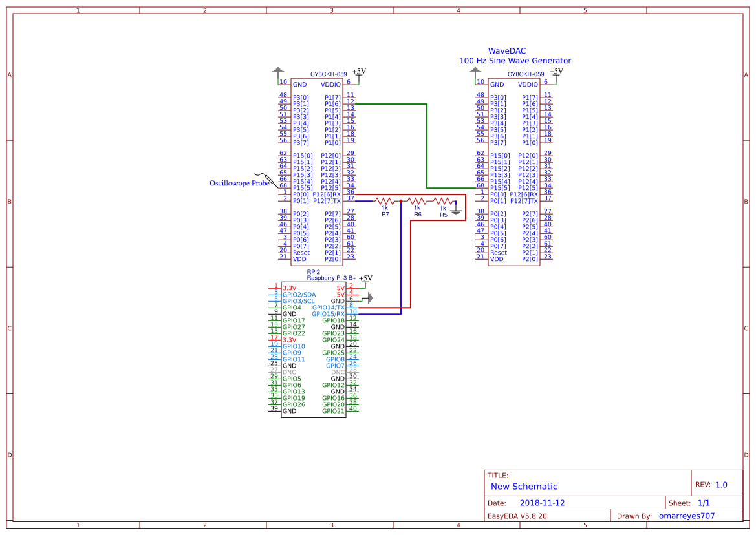Click the junction dot between R7 and R6
The height and width of the screenshot is (535, 756).
pos(401,201)
